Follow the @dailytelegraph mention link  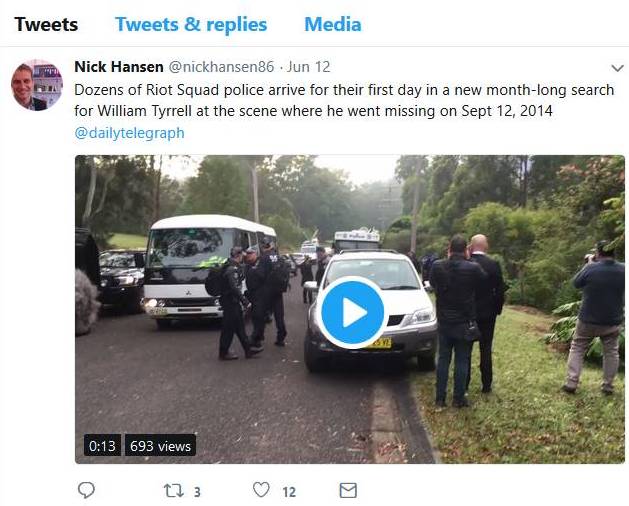tap(129, 133)
